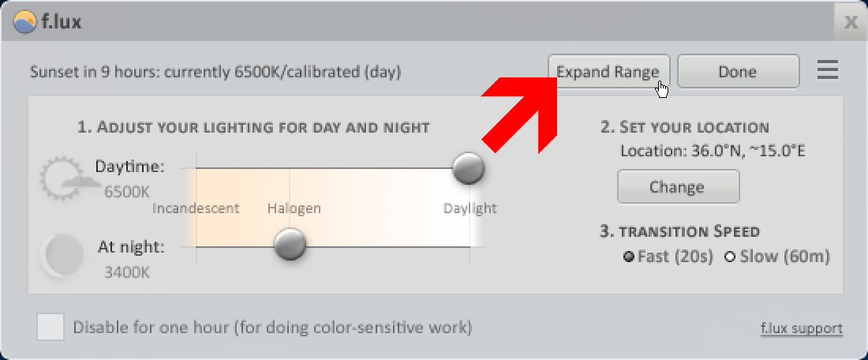Click the f.lux logo icon in title bar

pyautogui.click(x=24, y=22)
